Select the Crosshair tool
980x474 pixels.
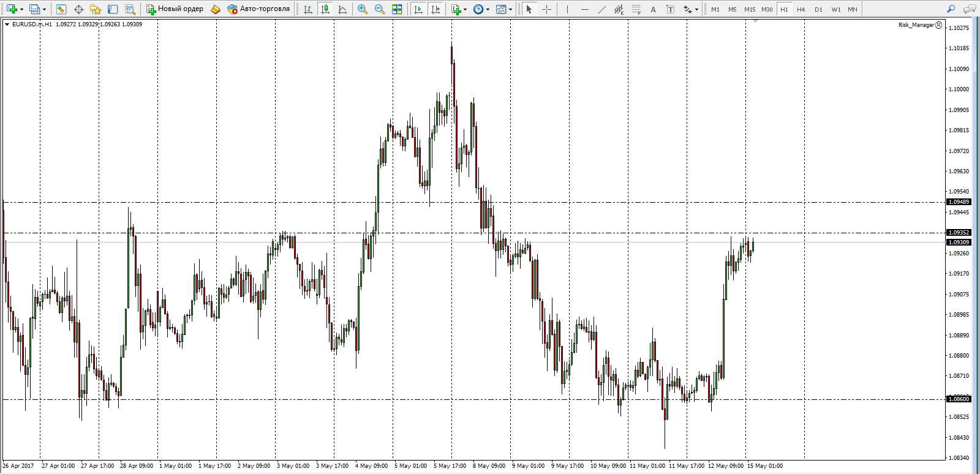pos(546,9)
